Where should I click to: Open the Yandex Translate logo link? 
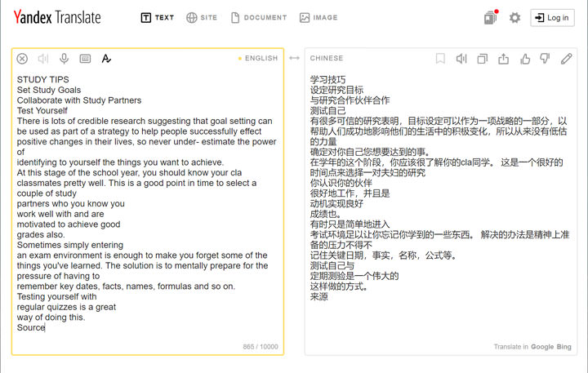pos(57,17)
